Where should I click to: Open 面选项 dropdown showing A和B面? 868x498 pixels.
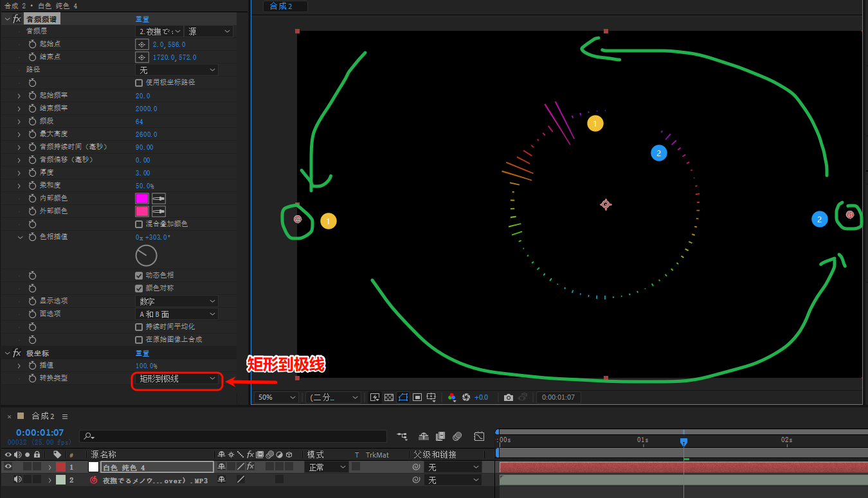click(177, 314)
